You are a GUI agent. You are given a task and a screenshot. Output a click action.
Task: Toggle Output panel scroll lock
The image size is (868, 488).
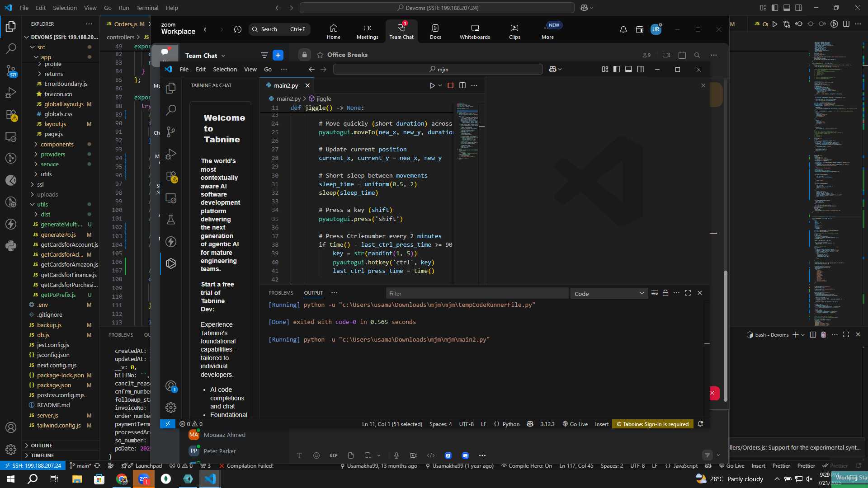pyautogui.click(x=665, y=293)
